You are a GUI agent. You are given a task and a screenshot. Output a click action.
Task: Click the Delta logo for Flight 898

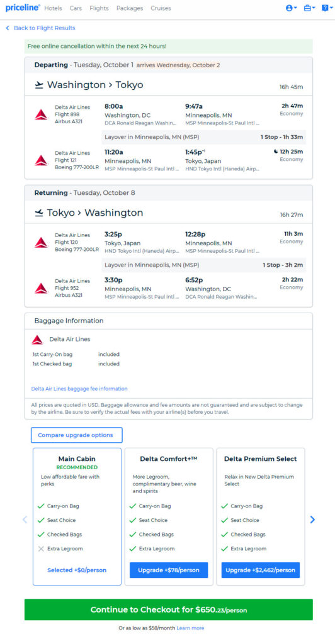[42, 114]
